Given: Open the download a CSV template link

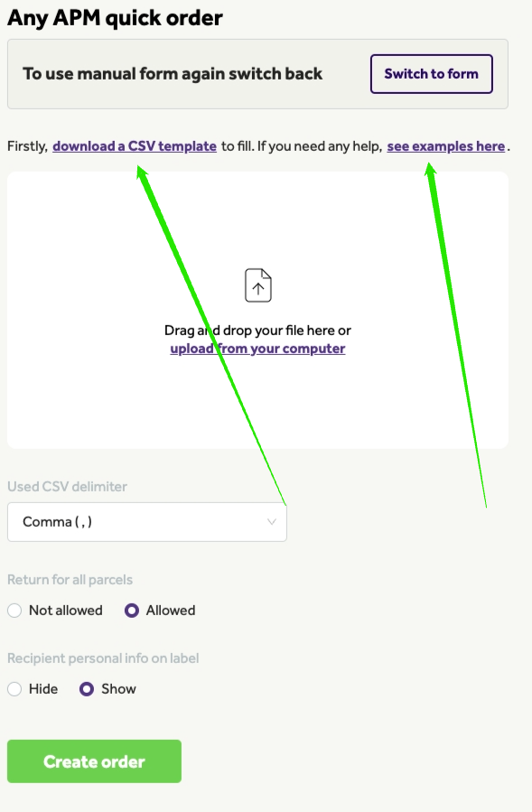Looking at the screenshot, I should 135,146.
